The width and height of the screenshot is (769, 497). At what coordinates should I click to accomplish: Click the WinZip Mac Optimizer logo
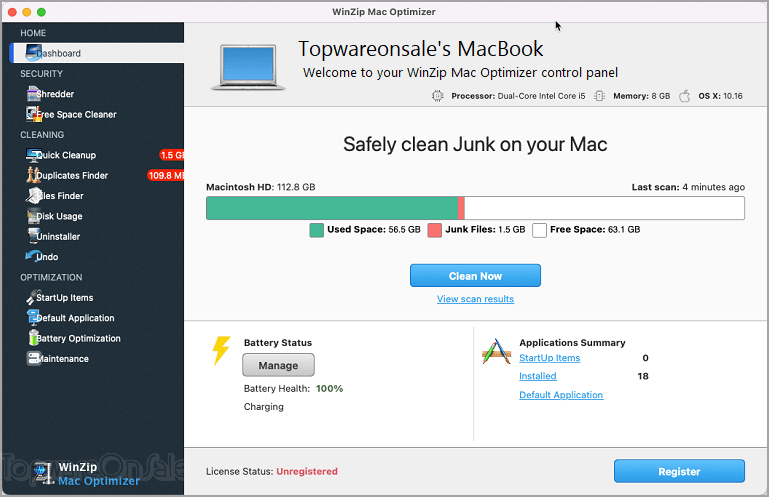click(86, 474)
